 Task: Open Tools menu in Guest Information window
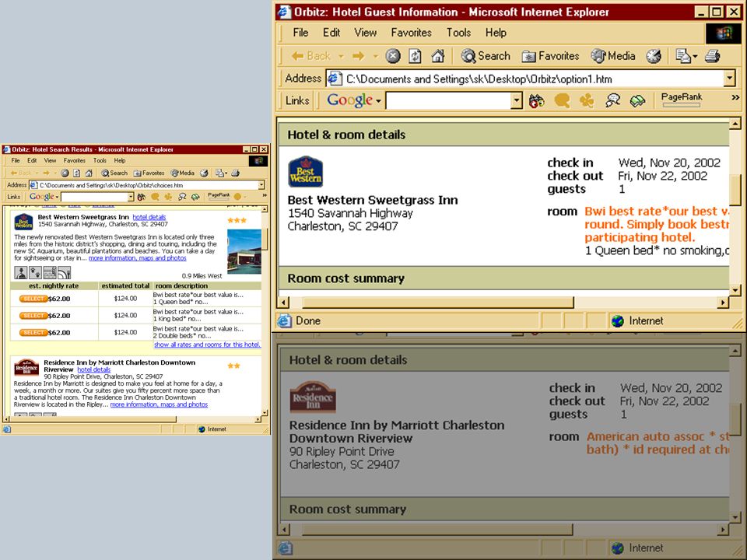(x=458, y=33)
